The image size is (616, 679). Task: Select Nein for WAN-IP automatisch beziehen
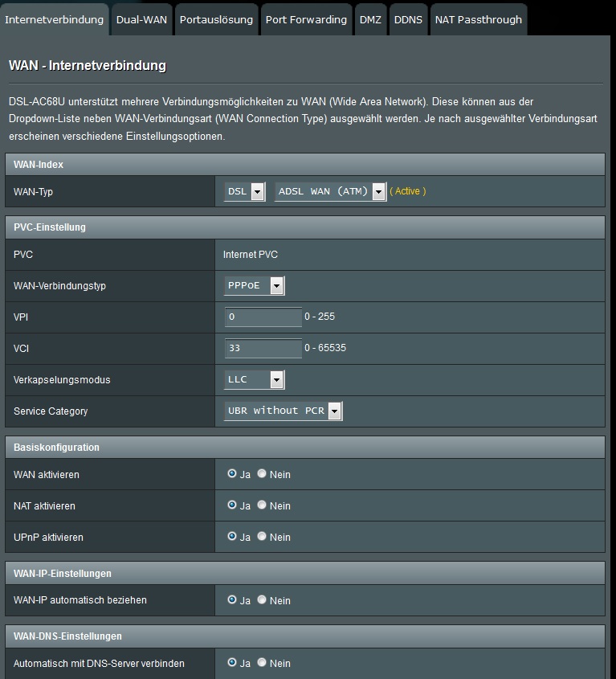pos(262,599)
